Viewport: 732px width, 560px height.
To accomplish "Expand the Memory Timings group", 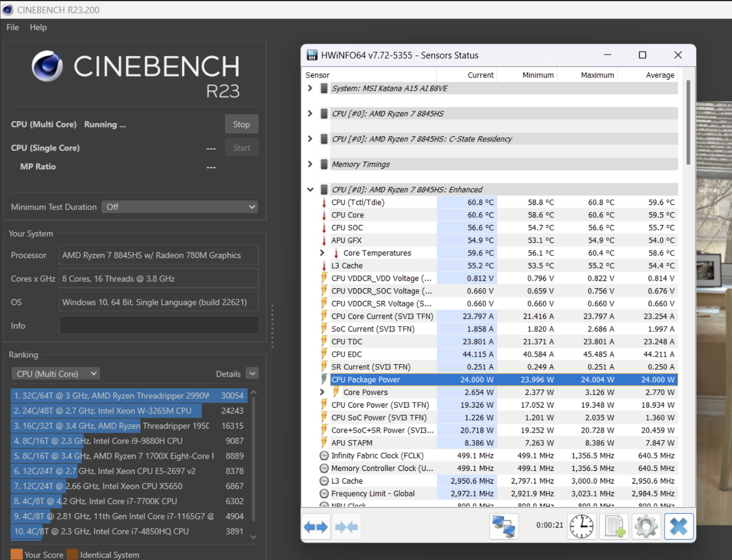I will 310,164.
